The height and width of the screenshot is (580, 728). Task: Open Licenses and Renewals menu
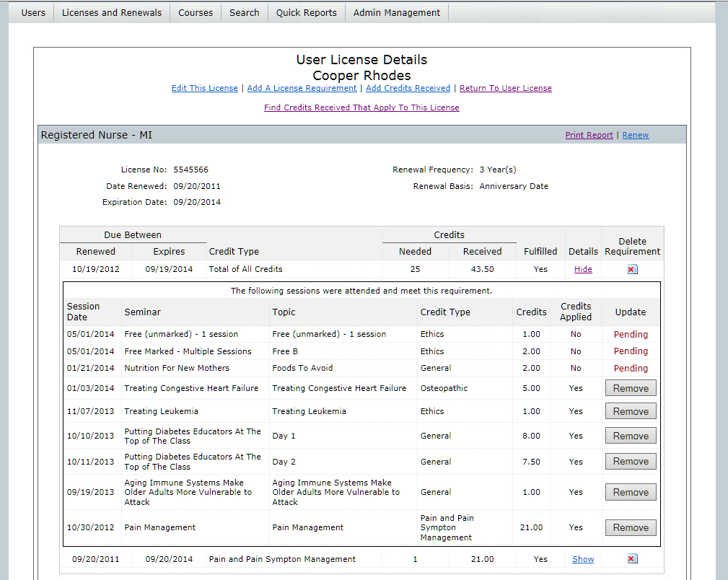(x=112, y=12)
